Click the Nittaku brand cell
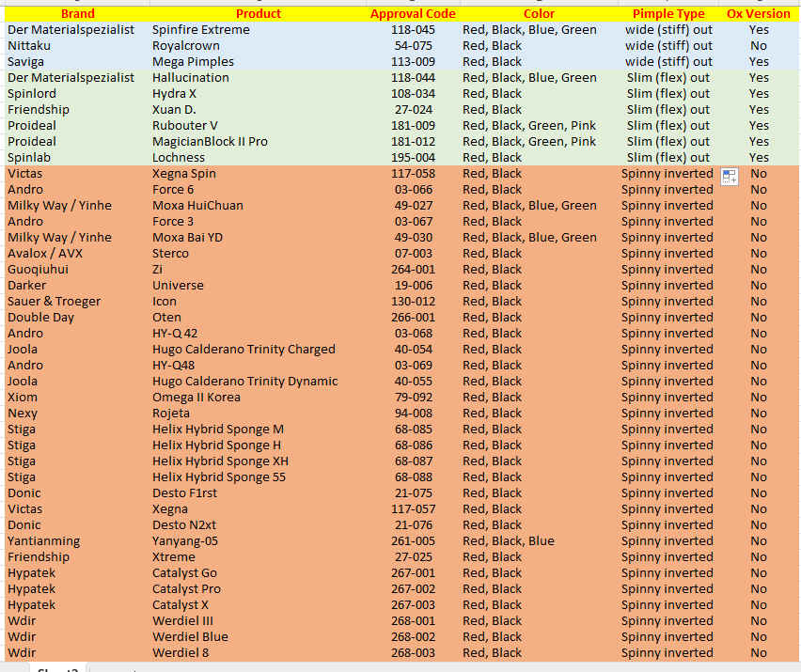 pyautogui.click(x=77, y=45)
